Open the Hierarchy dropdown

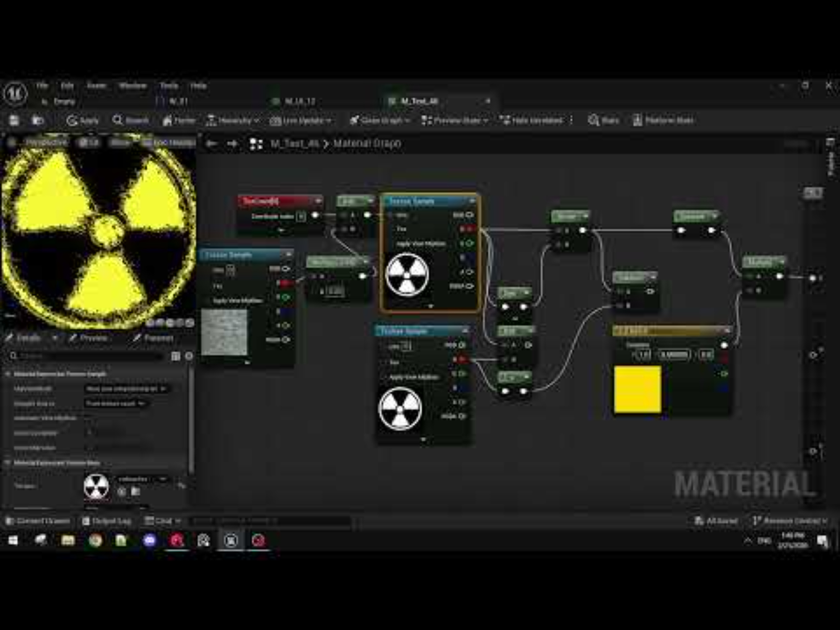(233, 121)
